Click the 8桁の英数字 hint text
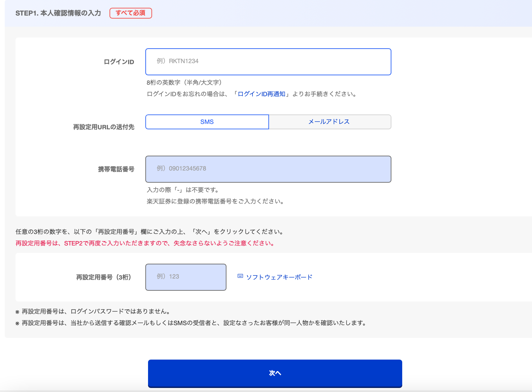532x392 pixels. (x=184, y=83)
